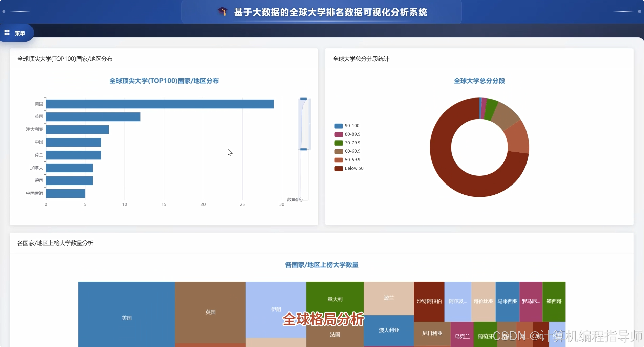The width and height of the screenshot is (644, 347).
Task: Select the 澳大利亚 treemap block
Action: point(389,330)
